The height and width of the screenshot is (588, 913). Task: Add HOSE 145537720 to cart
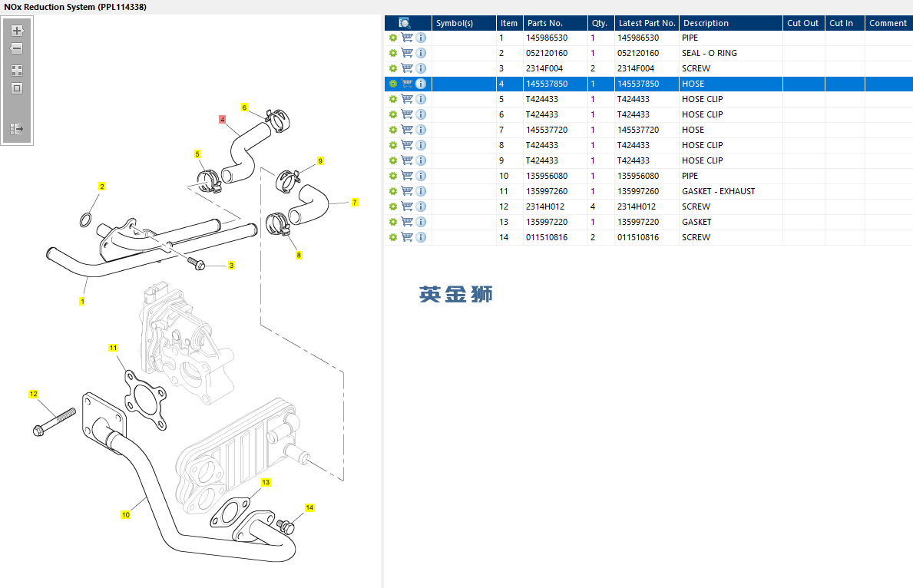coord(407,130)
